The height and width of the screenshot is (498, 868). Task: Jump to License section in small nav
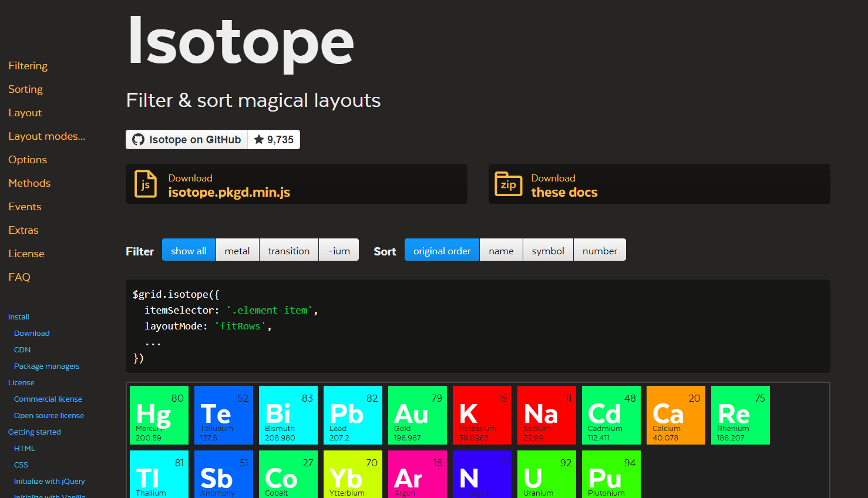(x=21, y=382)
